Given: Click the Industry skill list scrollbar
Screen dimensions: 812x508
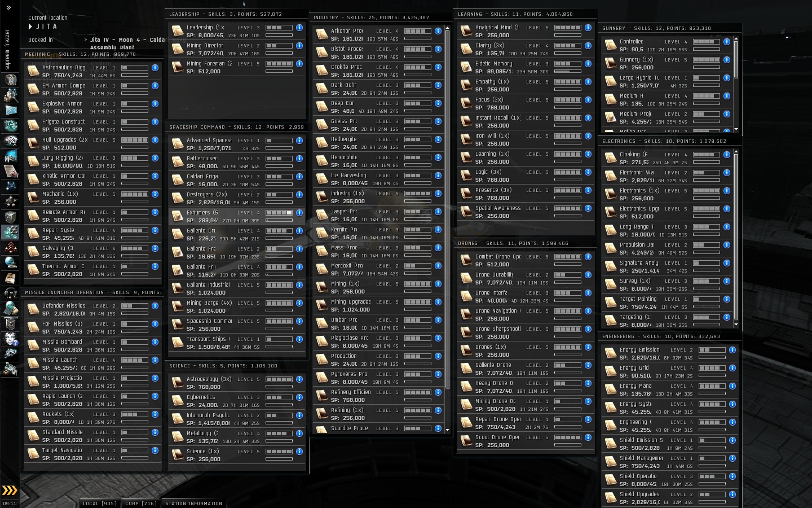Looking at the screenshot, I should pyautogui.click(x=448, y=209).
